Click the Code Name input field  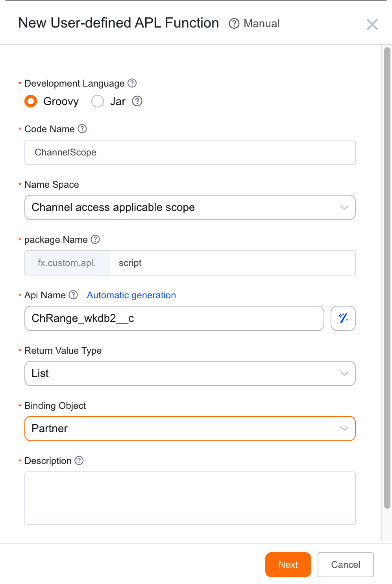click(x=190, y=152)
